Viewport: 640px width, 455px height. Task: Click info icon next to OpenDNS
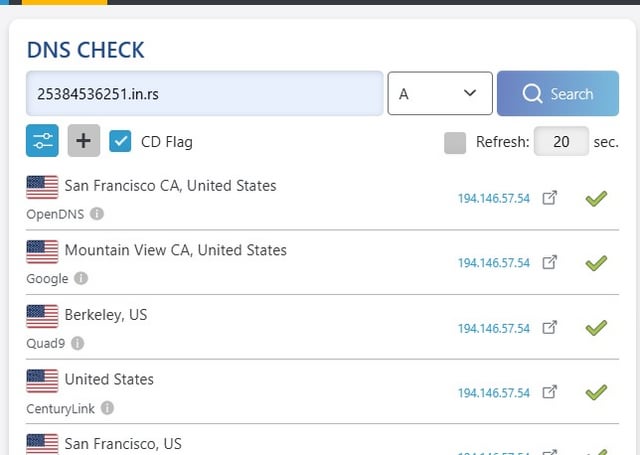click(x=97, y=214)
